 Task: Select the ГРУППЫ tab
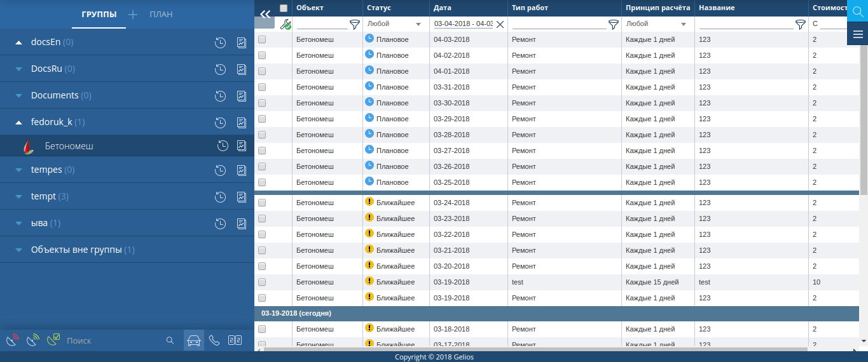coord(99,14)
